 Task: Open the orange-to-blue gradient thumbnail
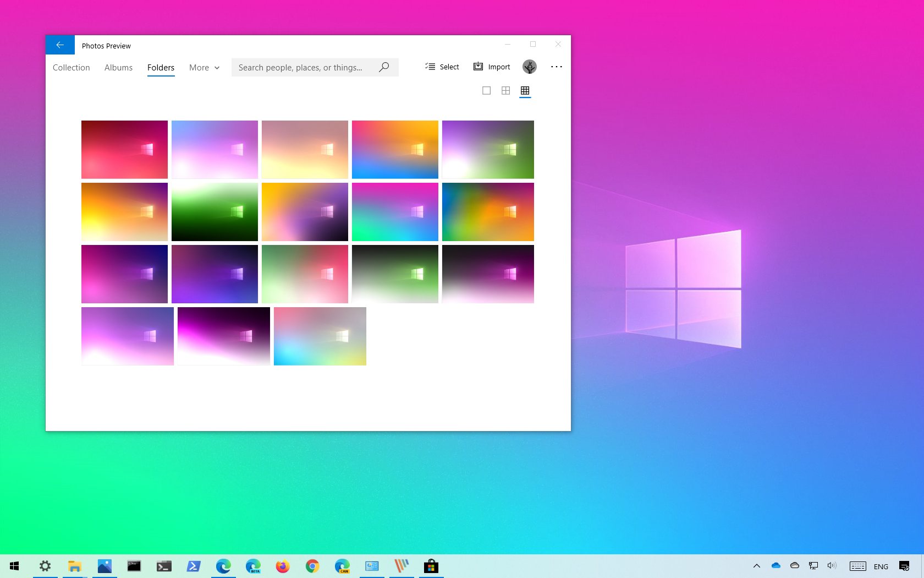tap(395, 150)
